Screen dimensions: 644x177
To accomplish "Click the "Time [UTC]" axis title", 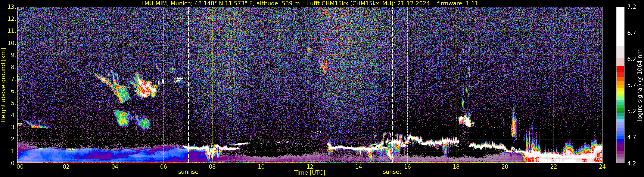I will tap(310, 173).
